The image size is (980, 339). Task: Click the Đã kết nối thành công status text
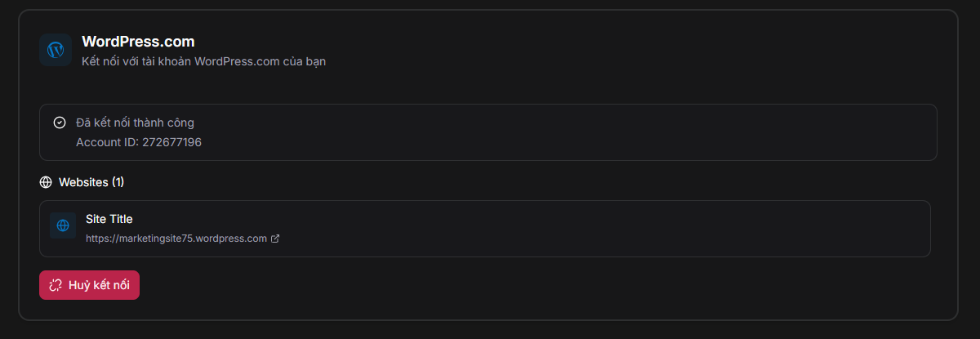pyautogui.click(x=135, y=123)
